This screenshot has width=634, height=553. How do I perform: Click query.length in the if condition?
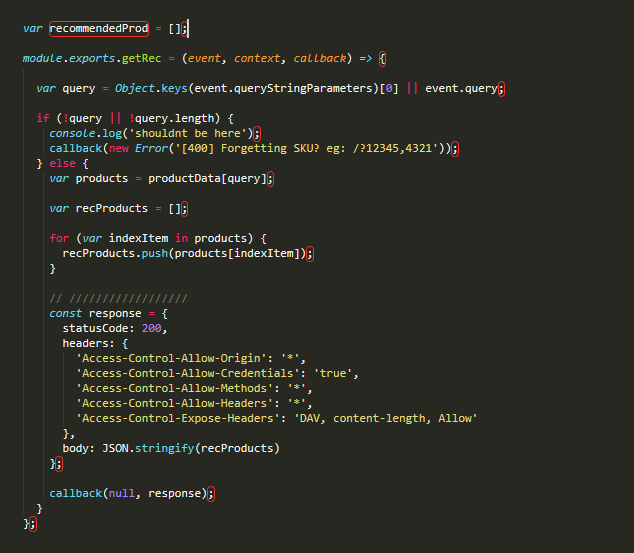coord(174,118)
